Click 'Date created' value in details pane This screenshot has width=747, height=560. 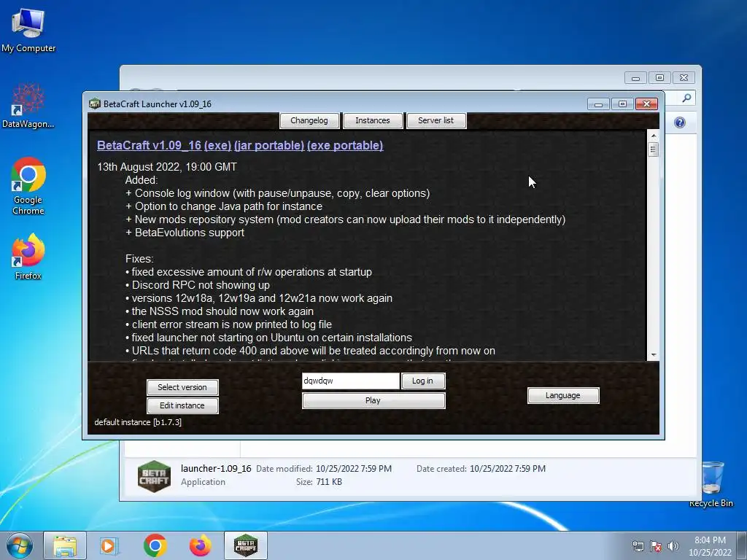tap(508, 469)
